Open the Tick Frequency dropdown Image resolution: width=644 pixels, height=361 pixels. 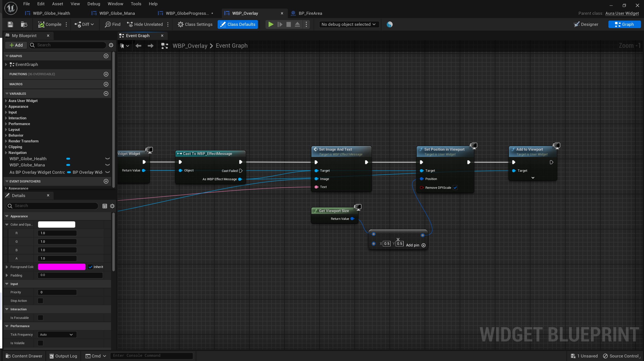tap(57, 334)
